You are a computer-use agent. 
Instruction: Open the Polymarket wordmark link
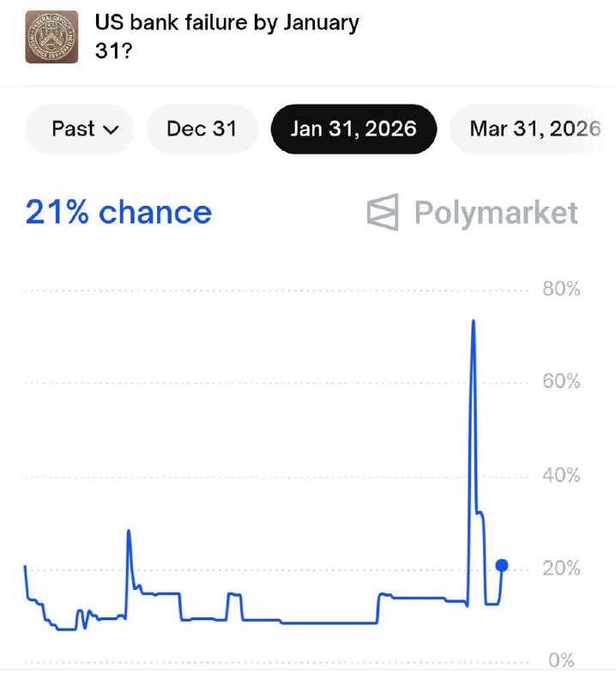pyautogui.click(x=496, y=213)
